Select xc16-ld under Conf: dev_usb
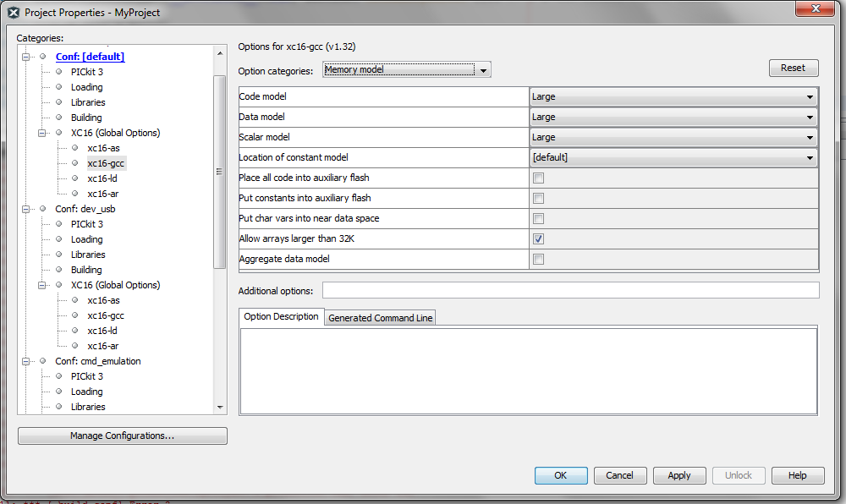Image resolution: width=846 pixels, height=504 pixels. point(102,331)
